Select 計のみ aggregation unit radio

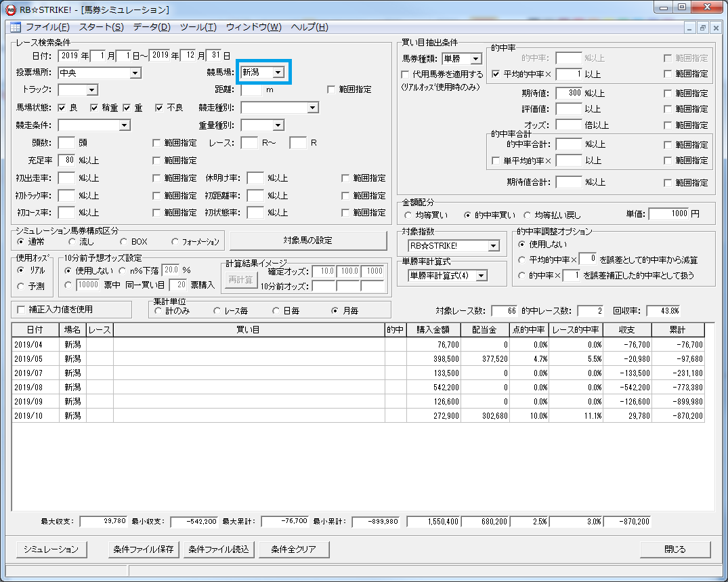click(158, 311)
